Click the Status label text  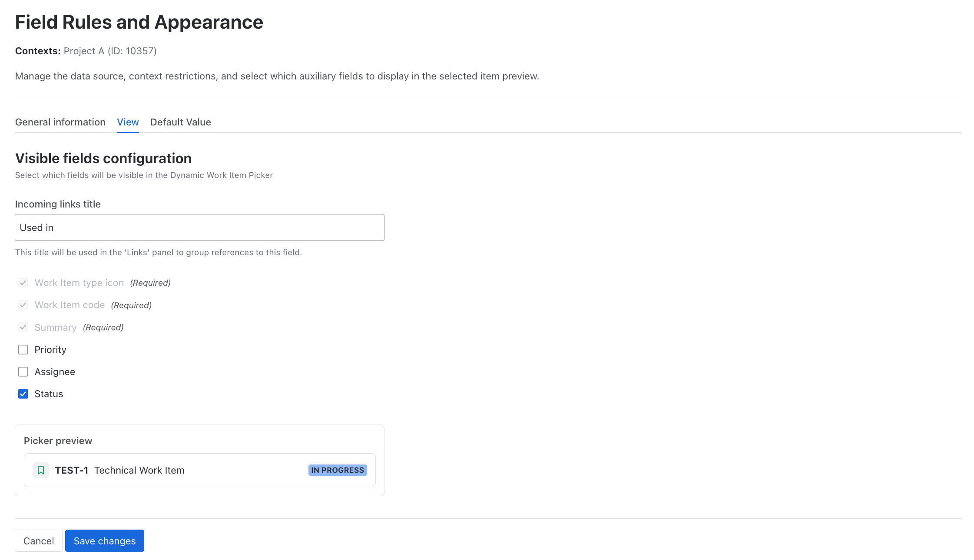pos(49,394)
